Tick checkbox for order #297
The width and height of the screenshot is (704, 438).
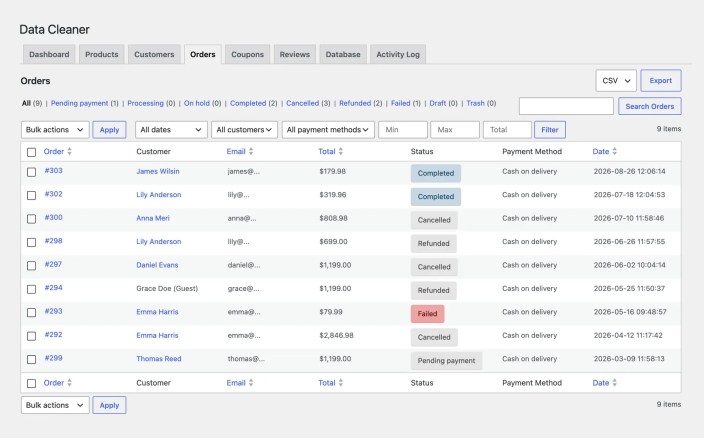point(31,266)
